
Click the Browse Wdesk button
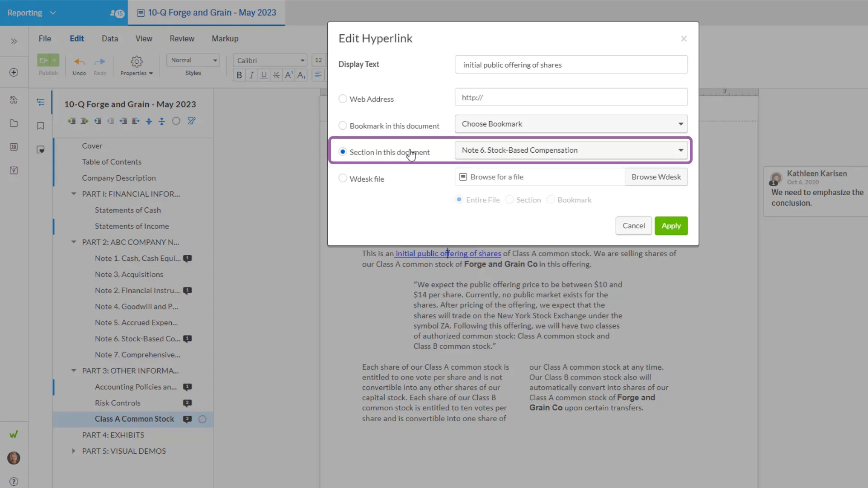click(656, 177)
